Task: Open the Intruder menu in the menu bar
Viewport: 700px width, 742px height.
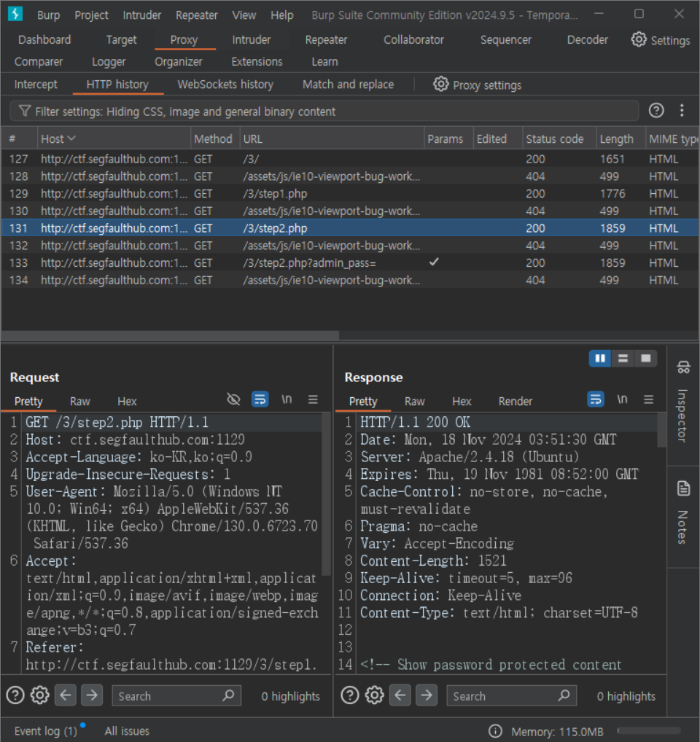Action: pyautogui.click(x=142, y=15)
